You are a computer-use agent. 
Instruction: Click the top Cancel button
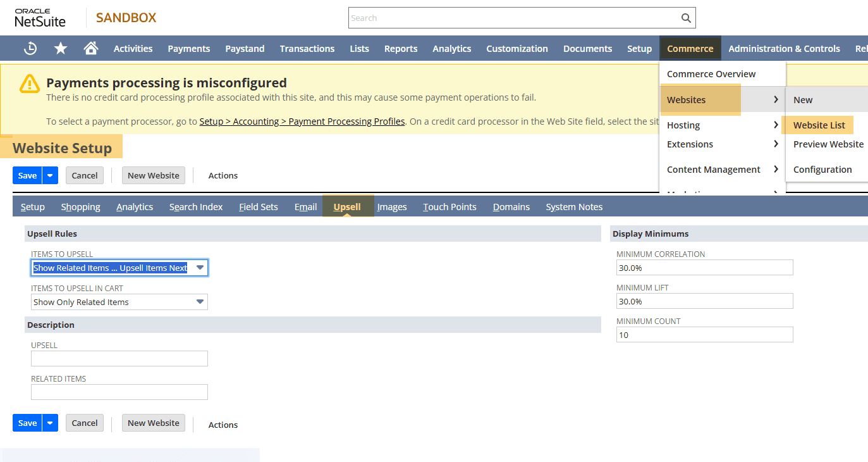tap(85, 175)
